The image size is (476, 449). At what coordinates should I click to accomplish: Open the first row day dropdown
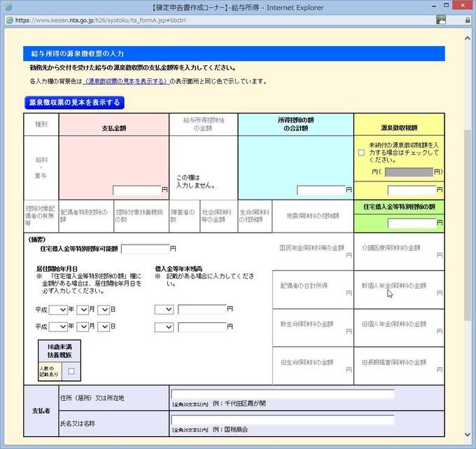pyautogui.click(x=104, y=310)
